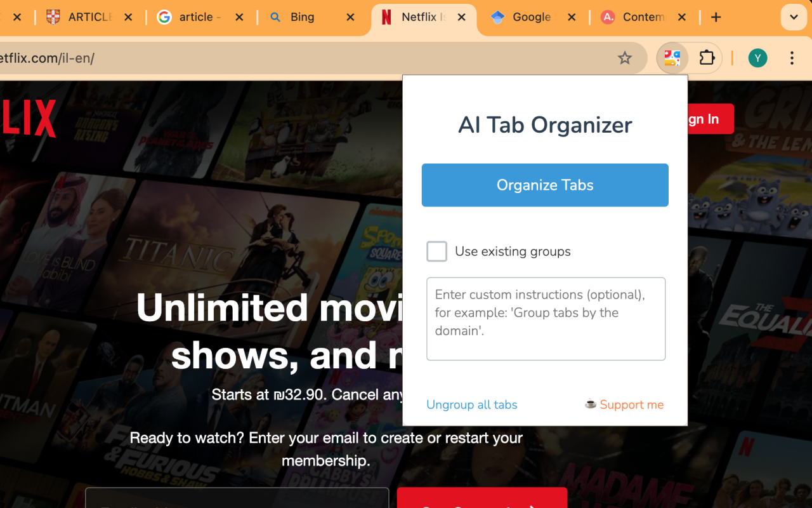Close the leftmost partially visible tab
812x508 pixels.
point(17,17)
